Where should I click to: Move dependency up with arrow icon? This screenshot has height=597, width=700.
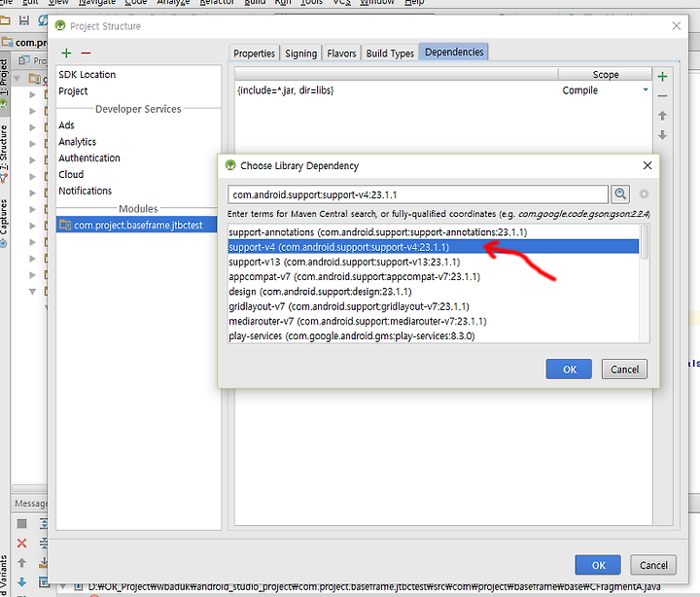click(x=662, y=116)
